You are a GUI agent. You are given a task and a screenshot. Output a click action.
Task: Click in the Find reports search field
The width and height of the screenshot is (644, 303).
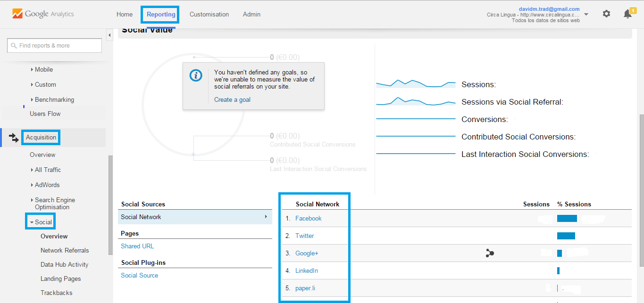point(54,46)
